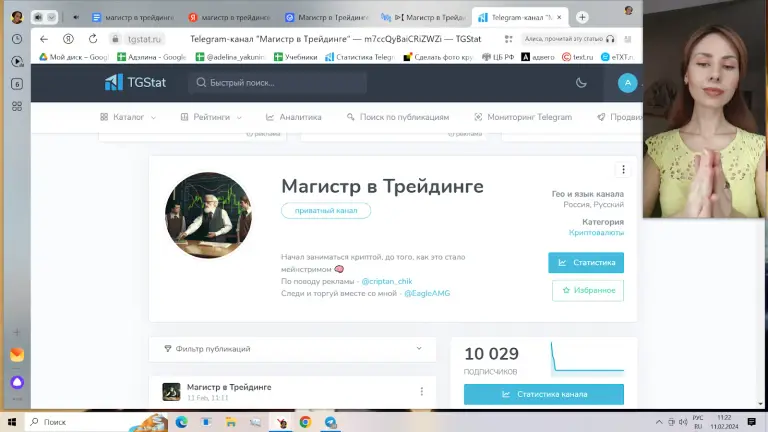Click Алиса прочитай эту статью button

click(569, 39)
